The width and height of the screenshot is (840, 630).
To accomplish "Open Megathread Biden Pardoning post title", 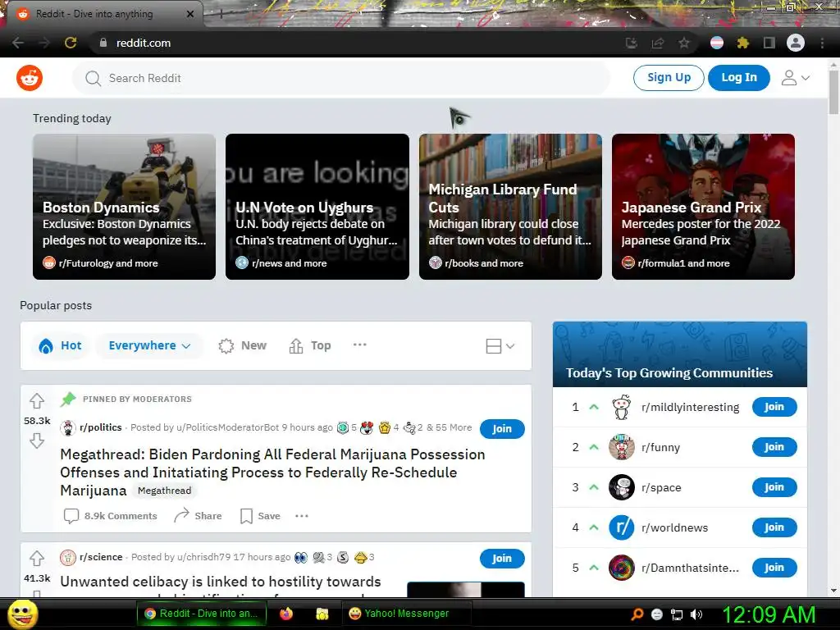I will (x=272, y=472).
